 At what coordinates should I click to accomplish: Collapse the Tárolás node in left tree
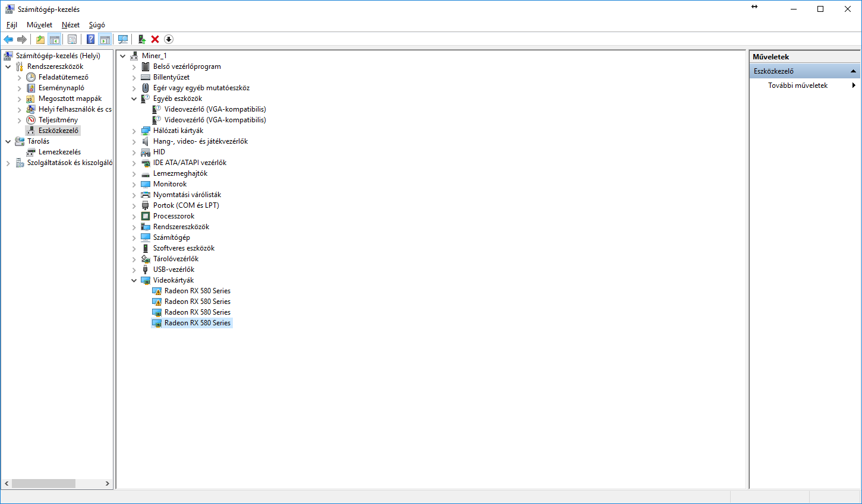(8, 141)
